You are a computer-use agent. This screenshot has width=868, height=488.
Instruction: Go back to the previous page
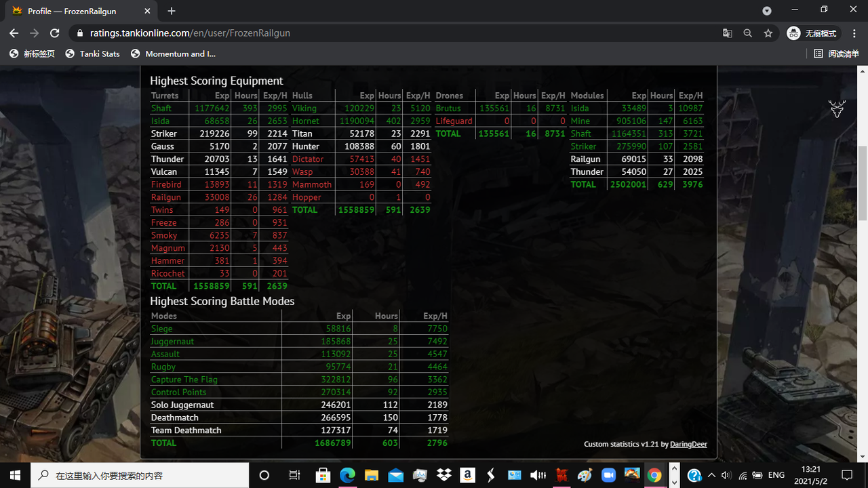(x=14, y=33)
